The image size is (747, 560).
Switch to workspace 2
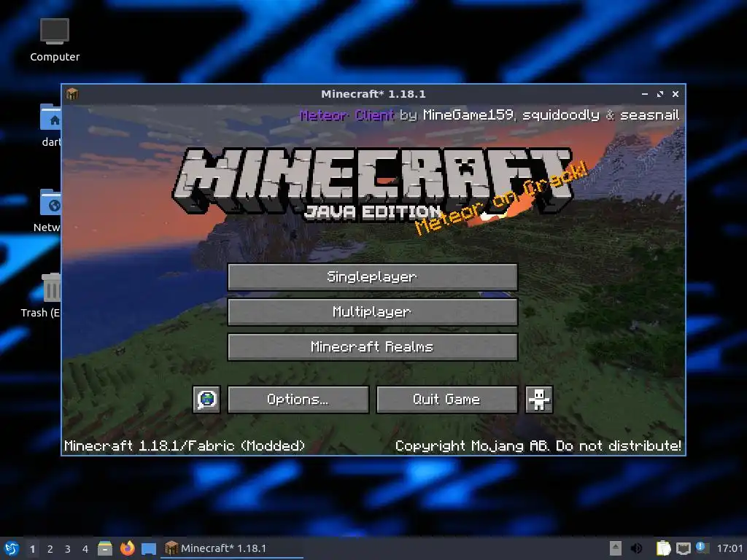point(50,549)
